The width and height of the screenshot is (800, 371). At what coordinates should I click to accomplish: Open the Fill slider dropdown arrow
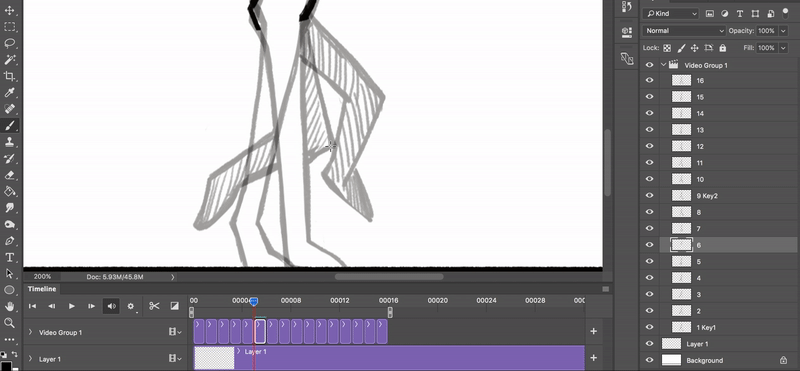[x=783, y=47]
